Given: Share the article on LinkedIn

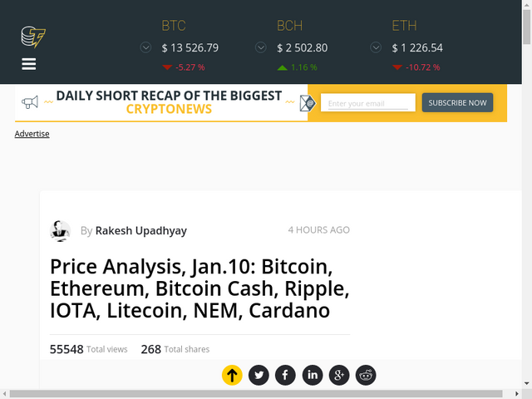Looking at the screenshot, I should click(312, 376).
